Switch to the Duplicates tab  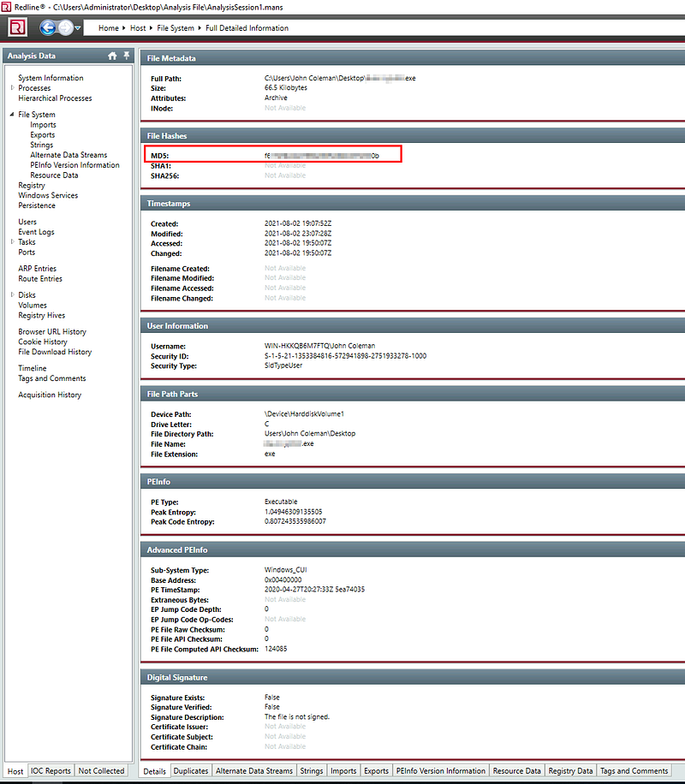[x=191, y=770]
